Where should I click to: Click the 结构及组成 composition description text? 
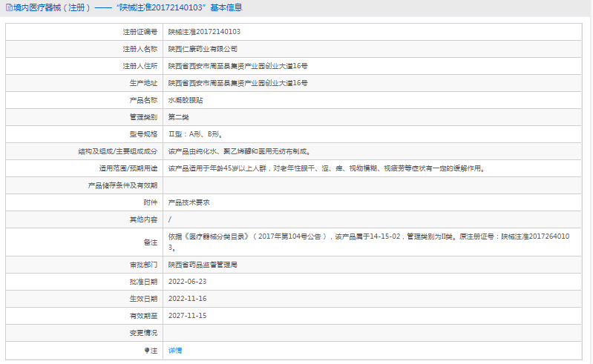239,151
